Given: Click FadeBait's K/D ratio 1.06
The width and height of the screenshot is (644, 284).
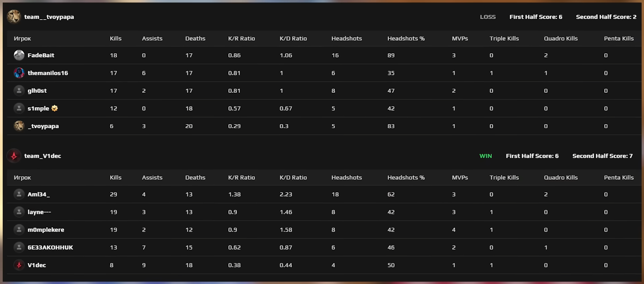Looking at the screenshot, I should pyautogui.click(x=286, y=55).
